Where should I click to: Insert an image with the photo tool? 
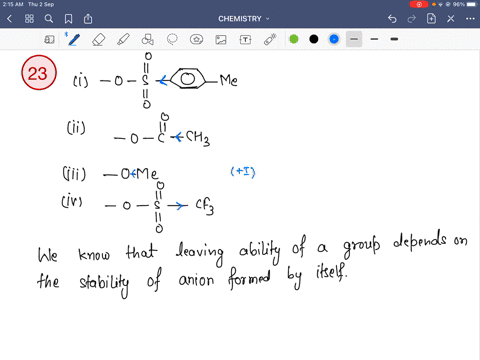(221, 40)
